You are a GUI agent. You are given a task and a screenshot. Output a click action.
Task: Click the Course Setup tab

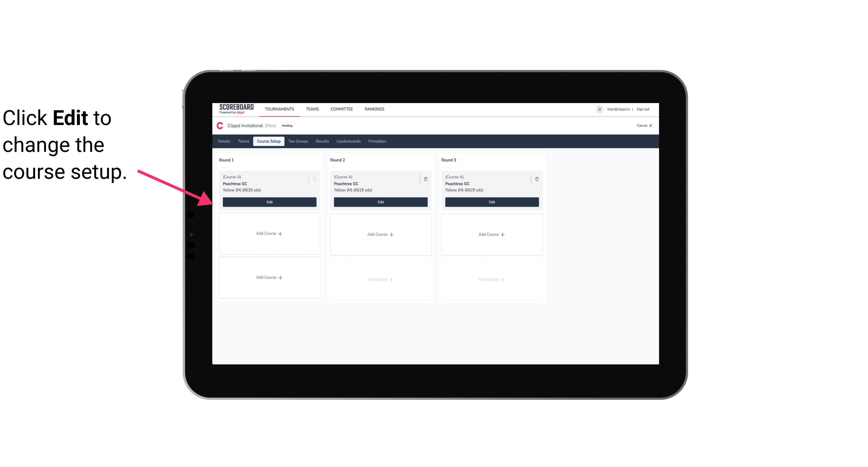[x=268, y=141]
